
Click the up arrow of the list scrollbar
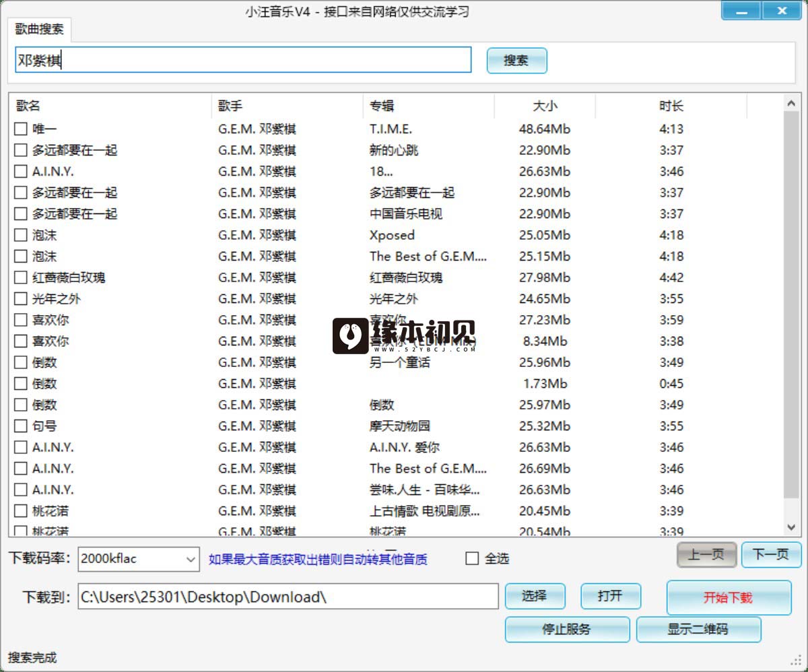[x=791, y=103]
